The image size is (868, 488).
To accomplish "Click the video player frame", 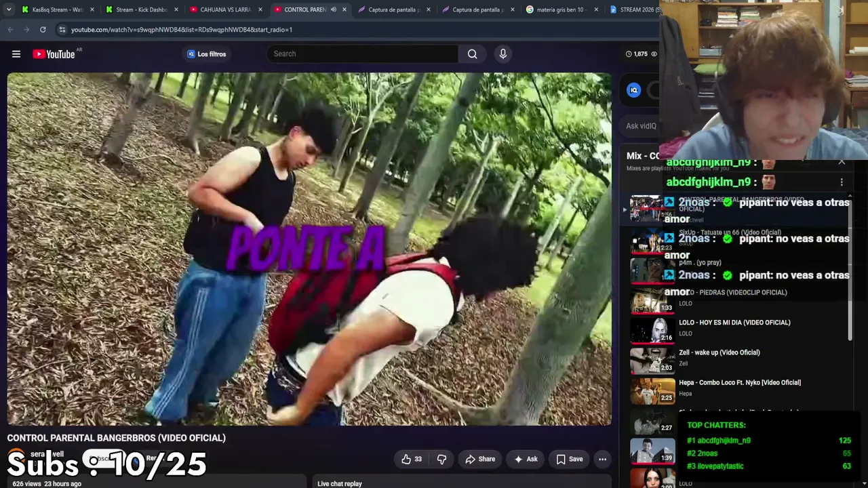I will (309, 249).
